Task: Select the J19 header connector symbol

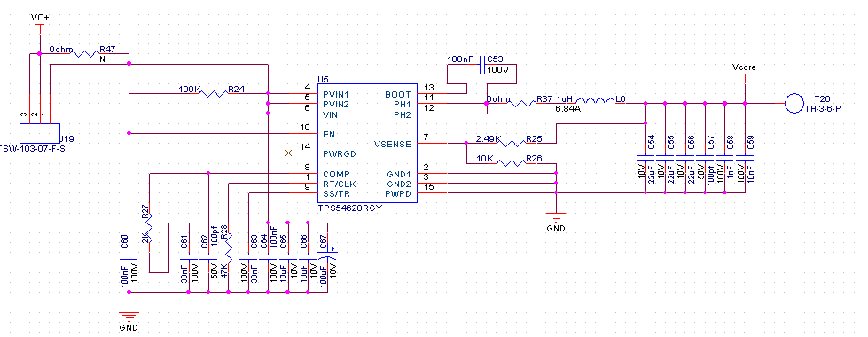Action: 40,133
